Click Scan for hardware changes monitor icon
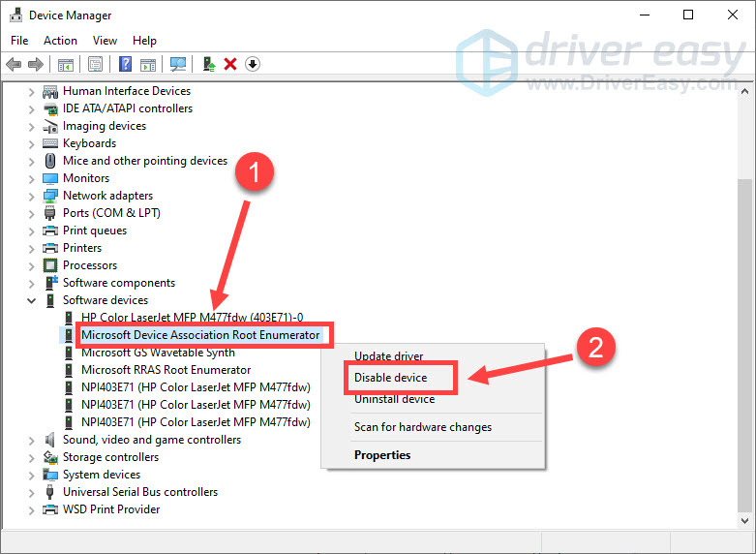The image size is (756, 554). (x=178, y=64)
